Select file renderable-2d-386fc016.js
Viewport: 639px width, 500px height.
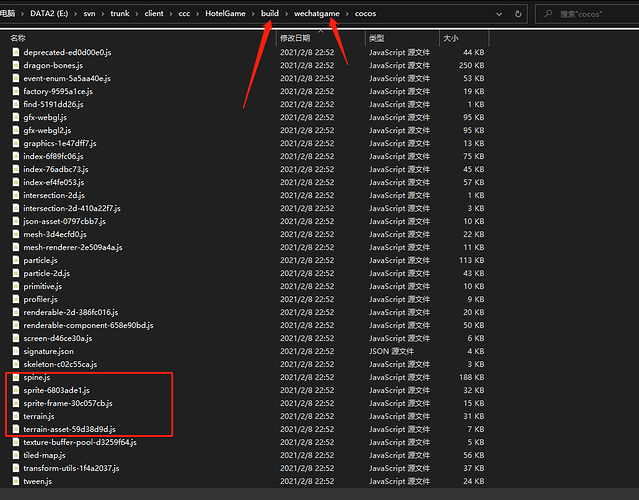71,313
